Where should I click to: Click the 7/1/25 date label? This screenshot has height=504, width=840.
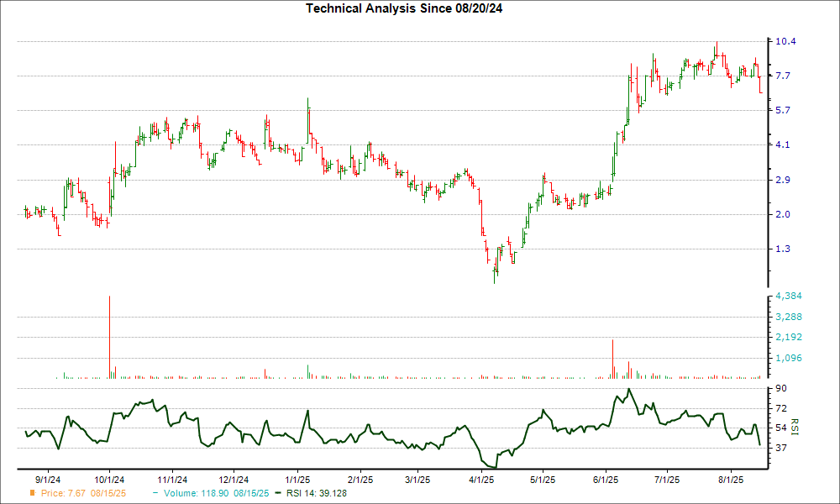coord(667,480)
